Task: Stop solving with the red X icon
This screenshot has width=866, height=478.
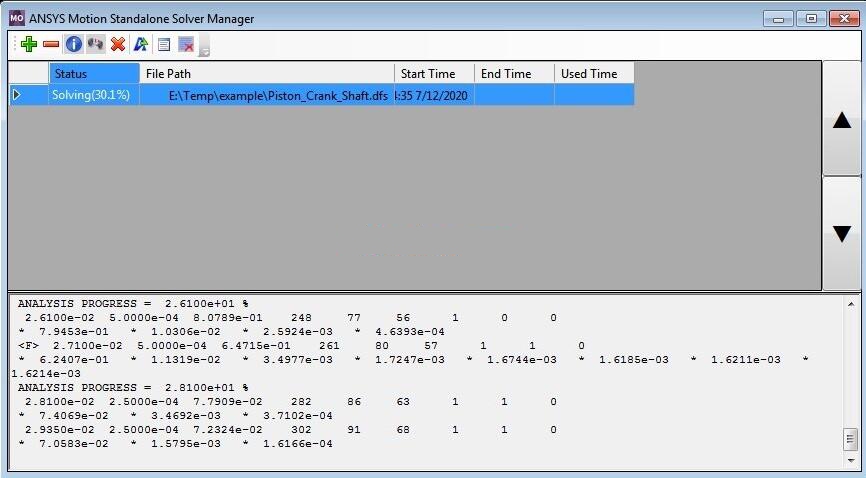Action: click(x=118, y=44)
